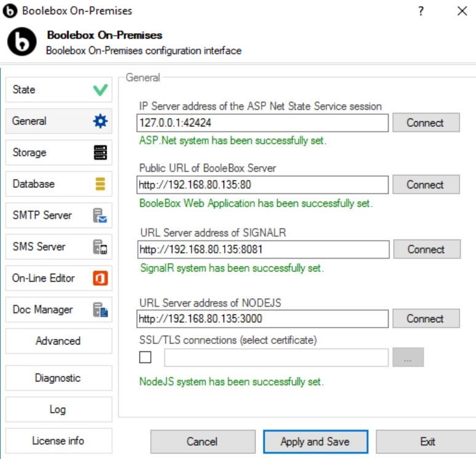Viewport: 476px width, 459px height.
Task: Click the NODEJS URL input field
Action: tap(262, 319)
